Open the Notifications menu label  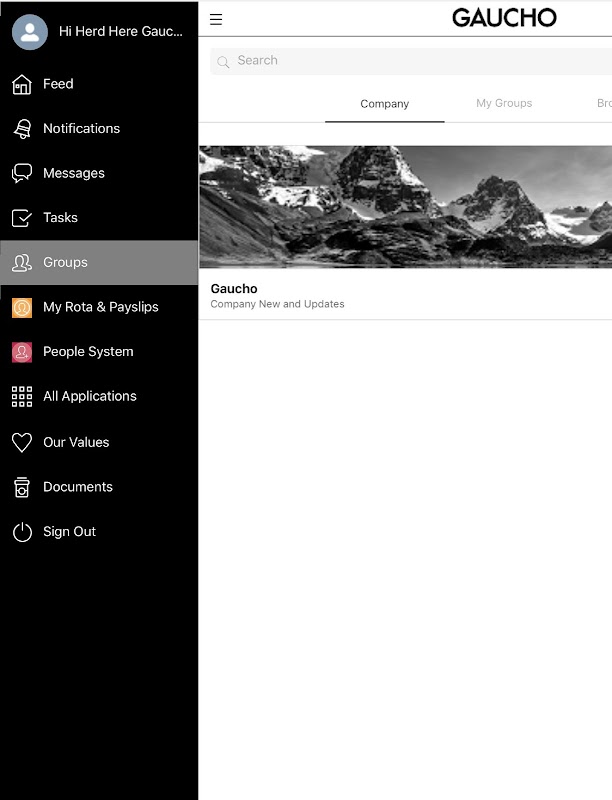tap(82, 129)
